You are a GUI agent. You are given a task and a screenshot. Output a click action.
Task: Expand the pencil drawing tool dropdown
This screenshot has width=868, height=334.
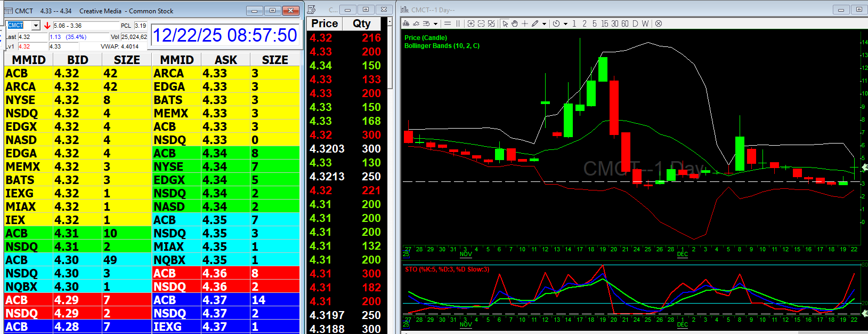point(544,23)
